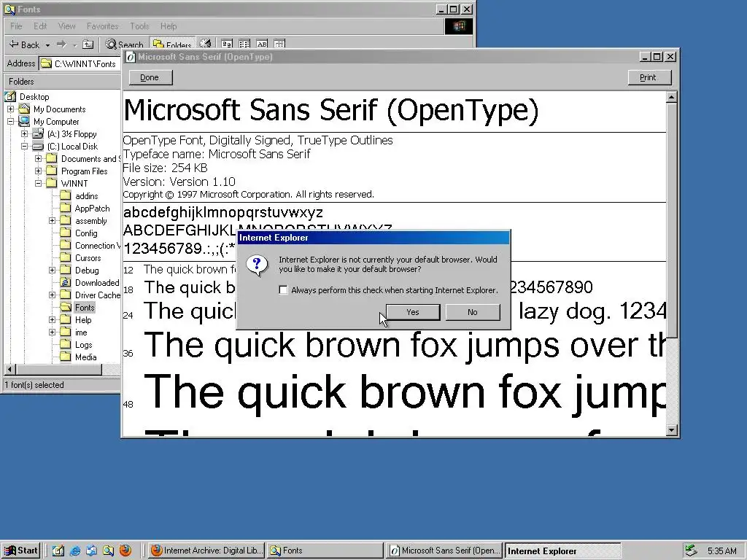Click the system tray icon beside clock
Image resolution: width=747 pixels, height=560 pixels.
point(691,551)
